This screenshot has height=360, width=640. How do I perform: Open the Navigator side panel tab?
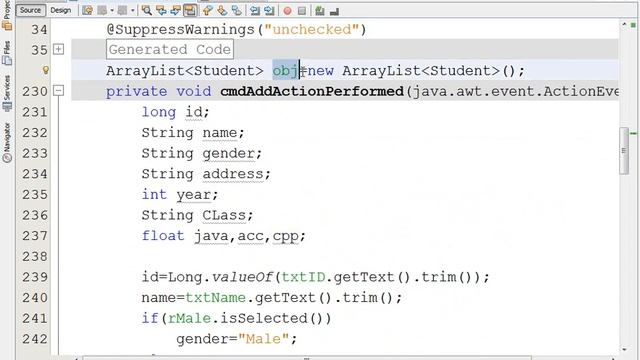coord(7,142)
